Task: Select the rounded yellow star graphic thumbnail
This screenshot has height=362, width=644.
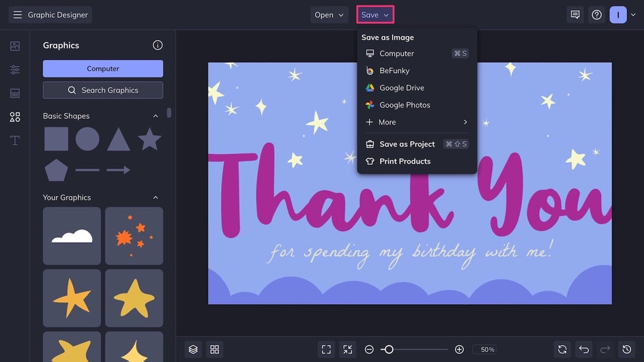Action: click(x=134, y=299)
